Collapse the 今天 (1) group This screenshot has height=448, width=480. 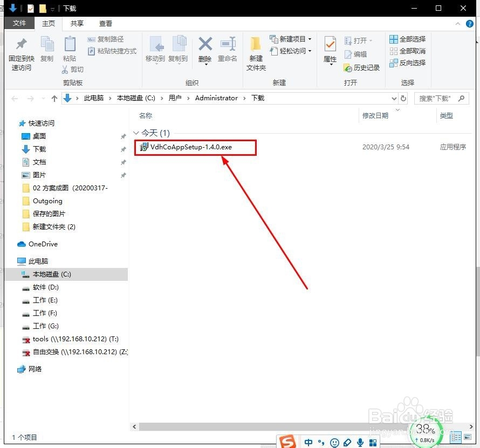point(136,133)
